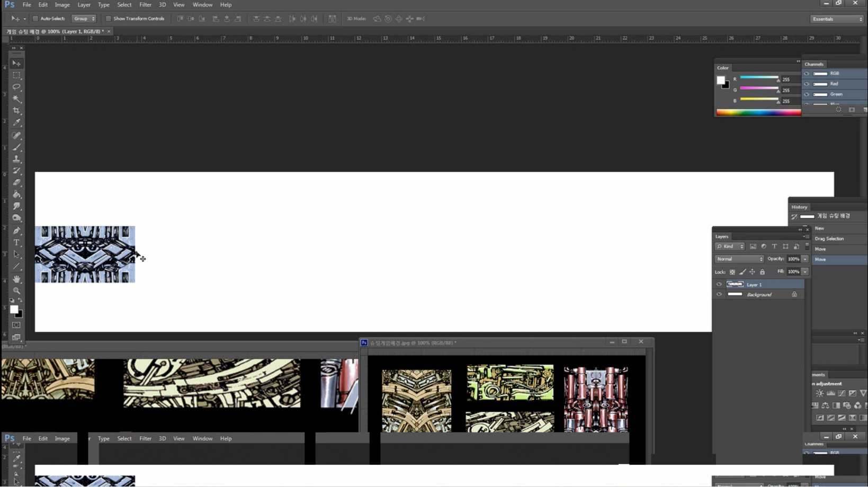Toggle Background layer visibility eye
The width and height of the screenshot is (868, 487).
719,294
